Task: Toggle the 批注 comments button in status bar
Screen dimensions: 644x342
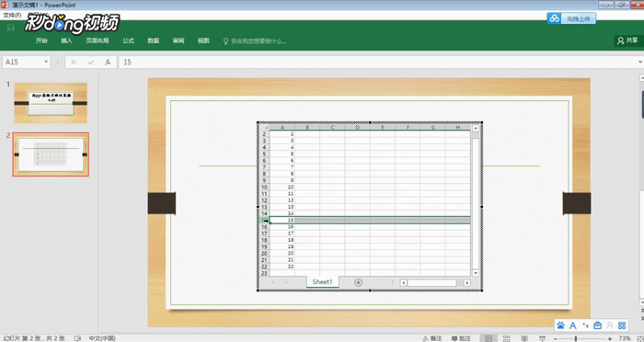Action: coord(461,338)
